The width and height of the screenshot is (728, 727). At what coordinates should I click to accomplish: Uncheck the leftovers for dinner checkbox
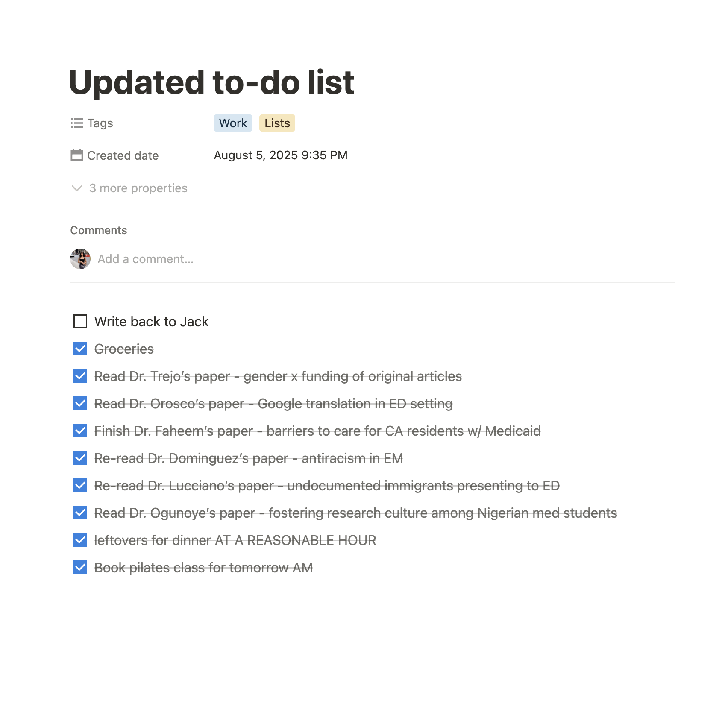point(80,540)
